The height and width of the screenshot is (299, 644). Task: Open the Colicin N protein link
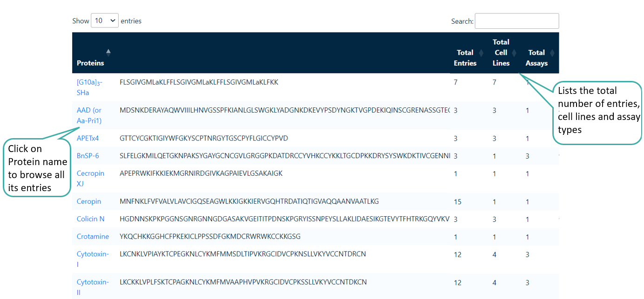90,219
